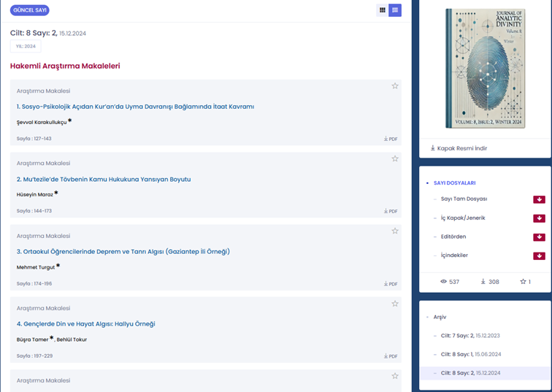Download PDF of article on pages 127-143
This screenshot has height=392, width=552.
(391, 139)
